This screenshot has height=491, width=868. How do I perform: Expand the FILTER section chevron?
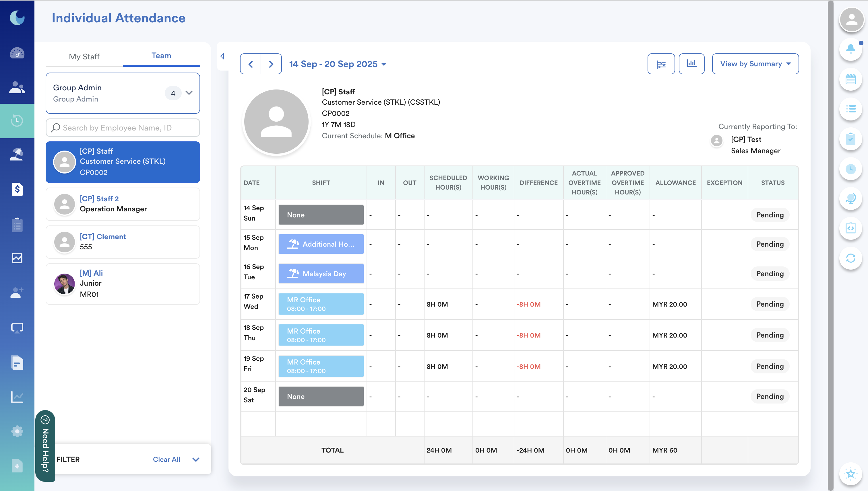point(196,459)
